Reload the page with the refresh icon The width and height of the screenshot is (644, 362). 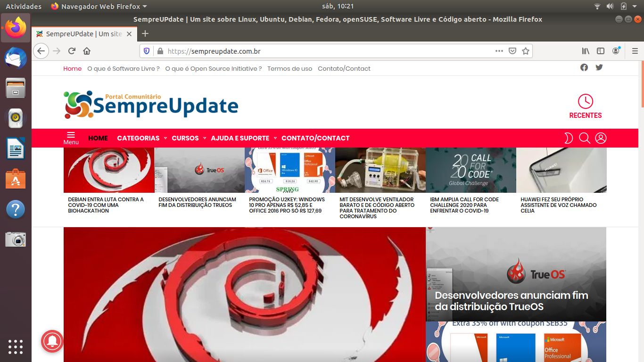pos(72,51)
